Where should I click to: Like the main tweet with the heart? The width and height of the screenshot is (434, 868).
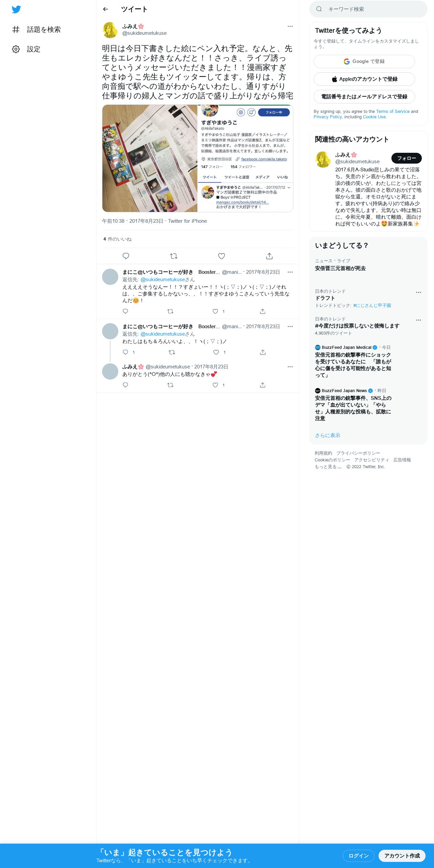coord(221,256)
